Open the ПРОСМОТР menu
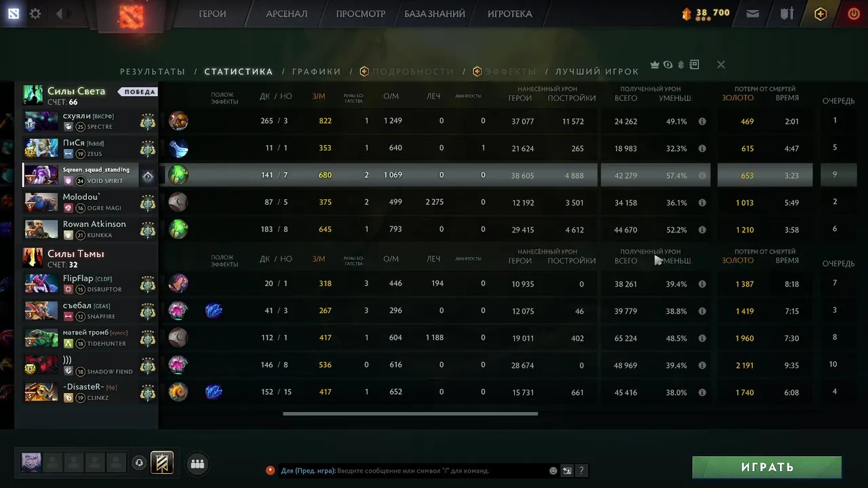The image size is (868, 488). click(x=361, y=14)
